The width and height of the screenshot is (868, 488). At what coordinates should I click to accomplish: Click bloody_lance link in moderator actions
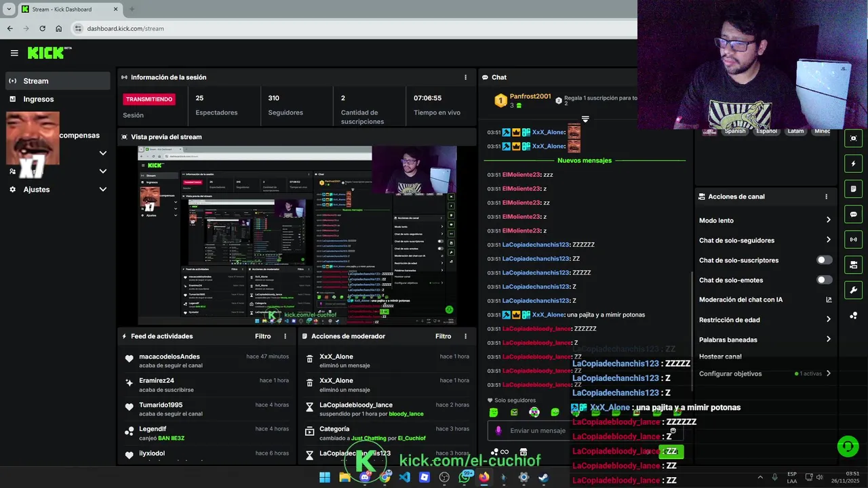pyautogui.click(x=406, y=413)
